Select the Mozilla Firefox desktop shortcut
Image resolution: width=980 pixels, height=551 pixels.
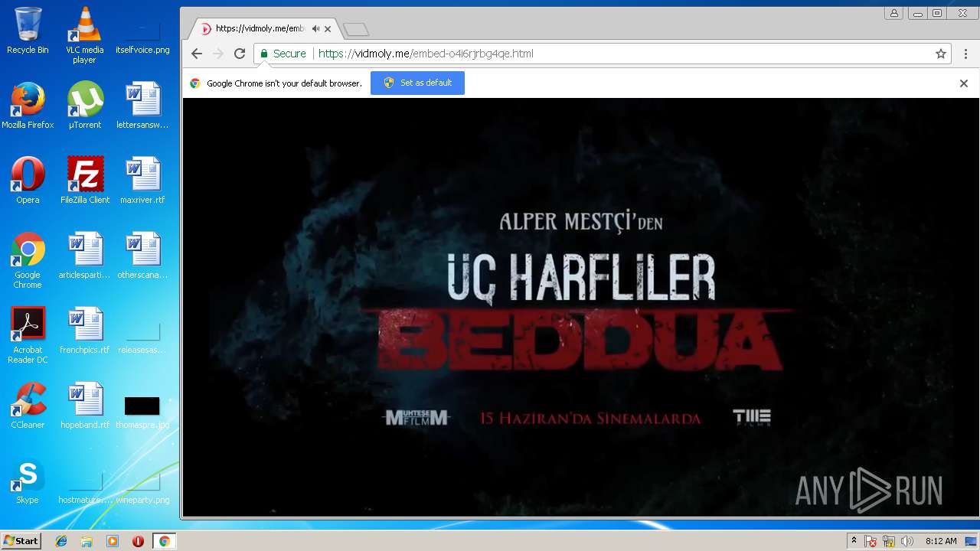(x=28, y=106)
